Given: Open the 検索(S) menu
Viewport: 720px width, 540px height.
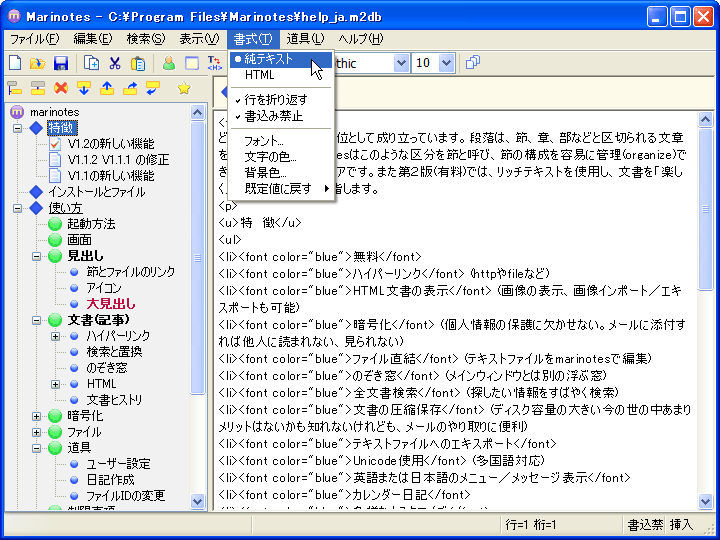Looking at the screenshot, I should [146, 39].
